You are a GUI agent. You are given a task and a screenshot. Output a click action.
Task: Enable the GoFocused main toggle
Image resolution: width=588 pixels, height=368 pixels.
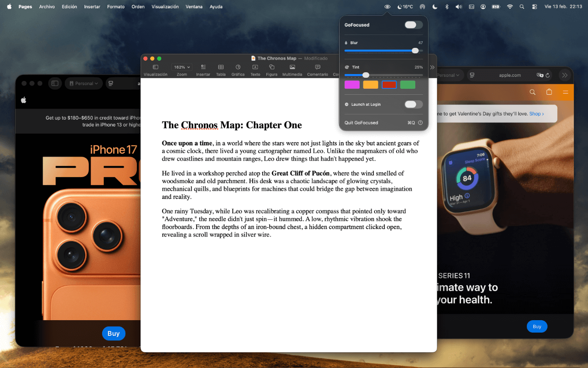click(x=413, y=25)
